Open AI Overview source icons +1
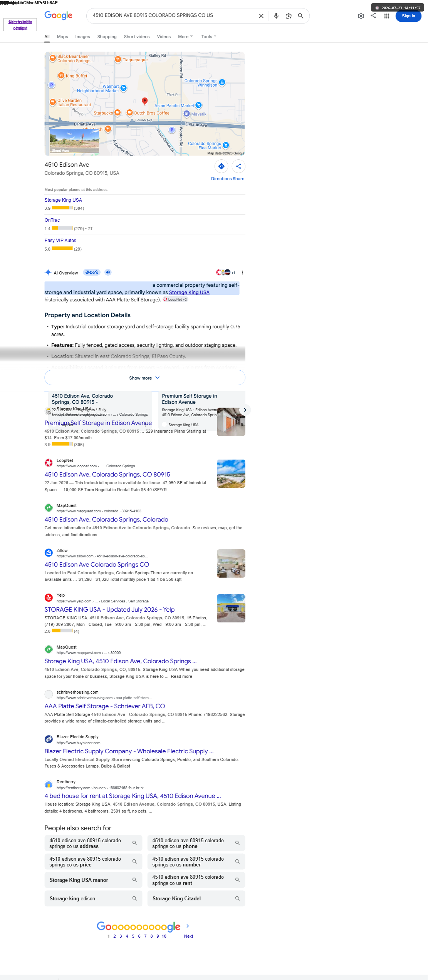This screenshot has height=980, width=433. (x=226, y=273)
